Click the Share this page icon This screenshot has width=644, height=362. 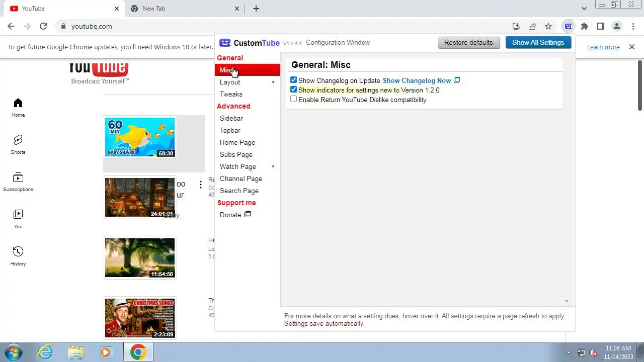532,26
